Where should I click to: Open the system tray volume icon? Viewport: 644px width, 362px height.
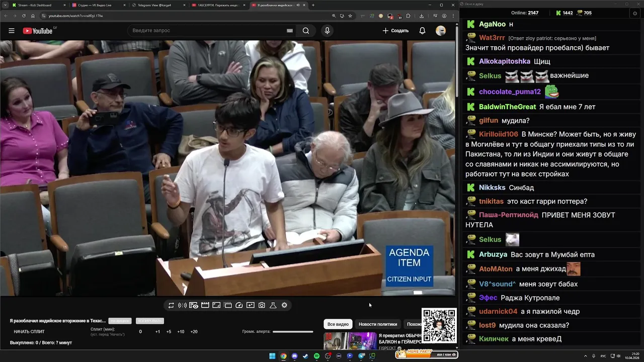tap(618, 356)
